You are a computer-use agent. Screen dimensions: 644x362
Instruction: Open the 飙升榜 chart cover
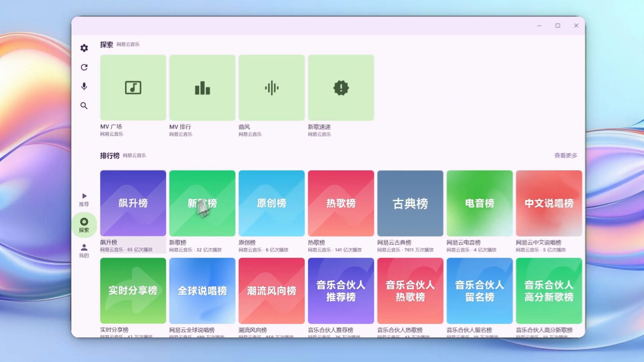(133, 203)
